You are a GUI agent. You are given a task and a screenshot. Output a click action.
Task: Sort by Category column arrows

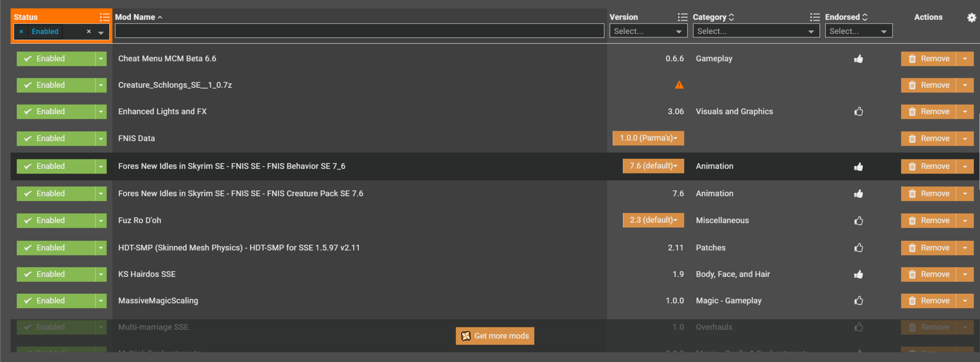tap(731, 17)
